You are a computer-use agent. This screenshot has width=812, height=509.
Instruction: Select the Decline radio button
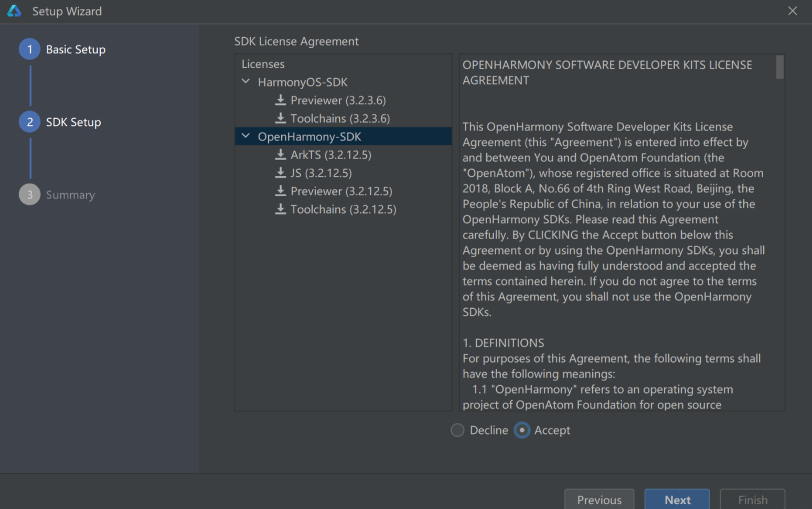pos(458,430)
